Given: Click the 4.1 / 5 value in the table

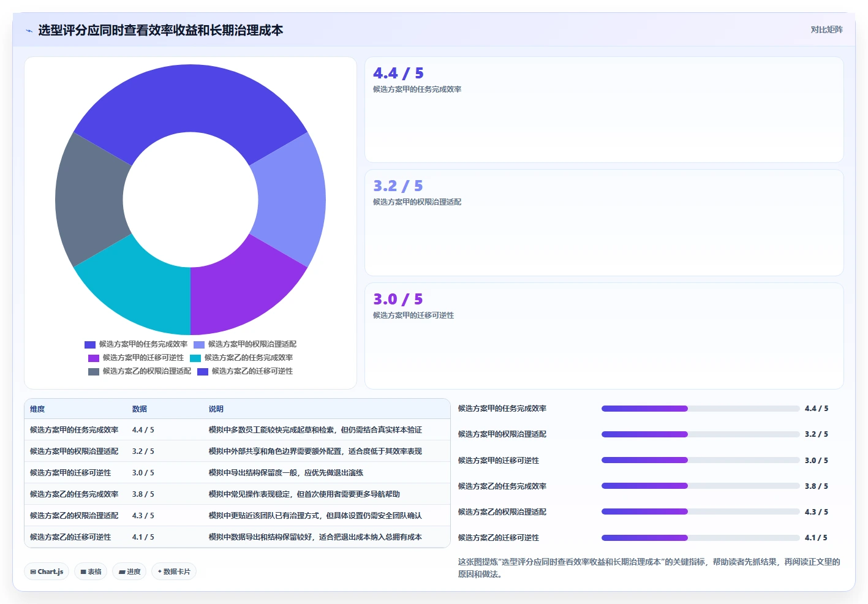Looking at the screenshot, I should point(143,537).
